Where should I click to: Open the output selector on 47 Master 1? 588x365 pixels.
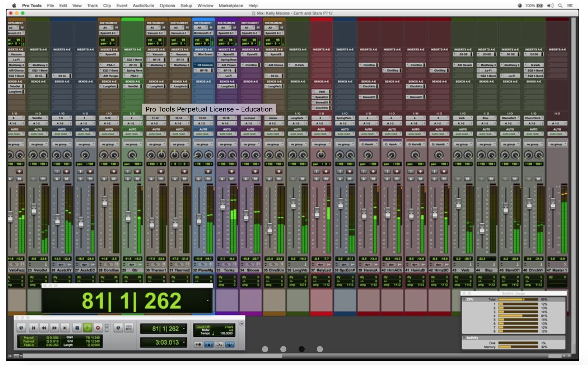[557, 123]
